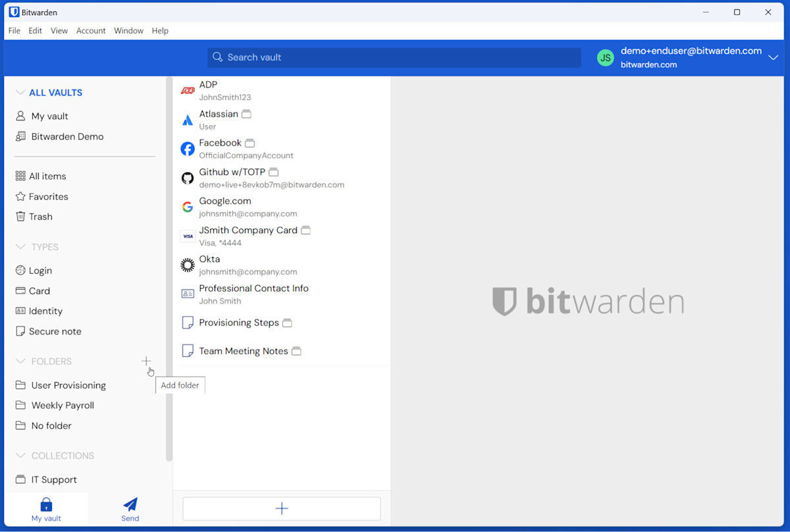Click the Secure note type icon
The height and width of the screenshot is (532, 790).
click(20, 331)
